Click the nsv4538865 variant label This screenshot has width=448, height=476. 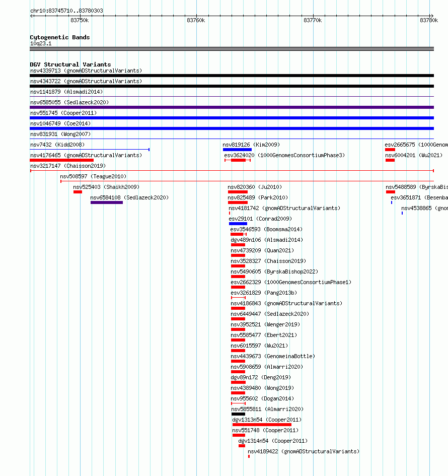point(424,208)
